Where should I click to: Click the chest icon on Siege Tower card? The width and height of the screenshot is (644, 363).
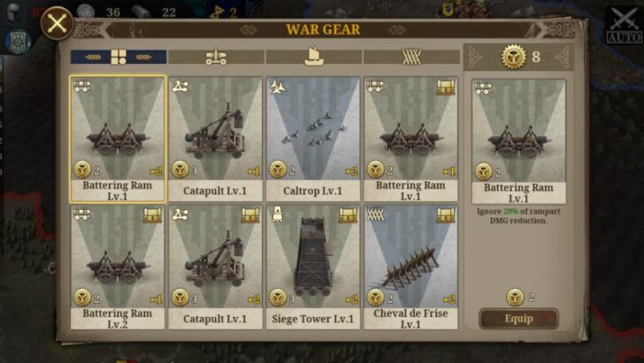(348, 215)
